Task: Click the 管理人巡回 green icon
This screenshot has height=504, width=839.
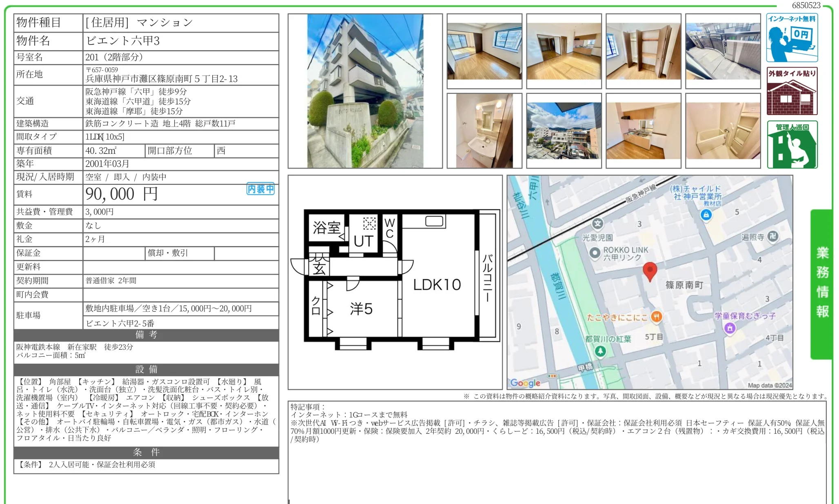Action: [x=792, y=144]
